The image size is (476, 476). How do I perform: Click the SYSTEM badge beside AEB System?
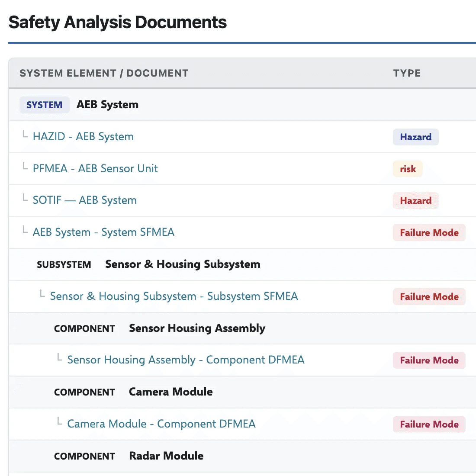[x=44, y=105]
